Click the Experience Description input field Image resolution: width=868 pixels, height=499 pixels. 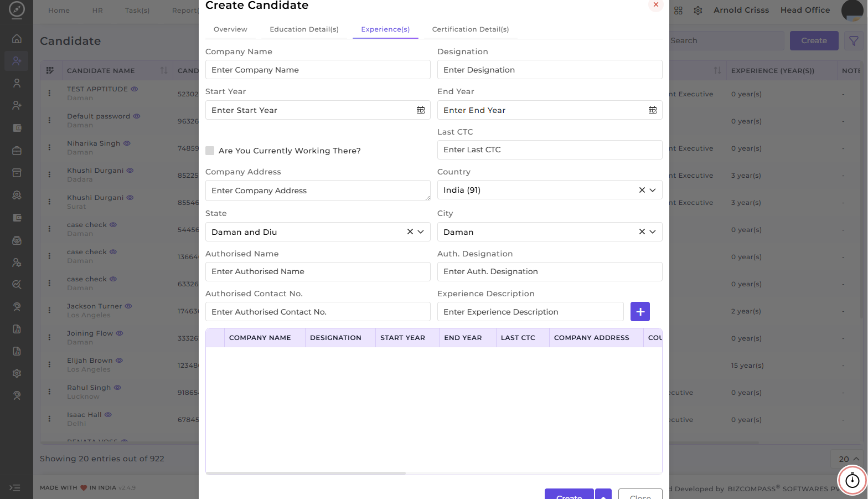coord(530,312)
